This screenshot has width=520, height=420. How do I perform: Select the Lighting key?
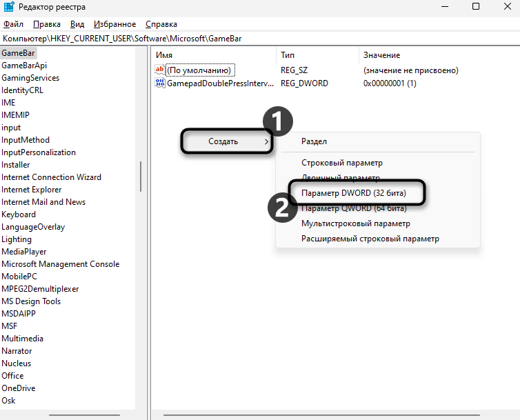click(17, 239)
